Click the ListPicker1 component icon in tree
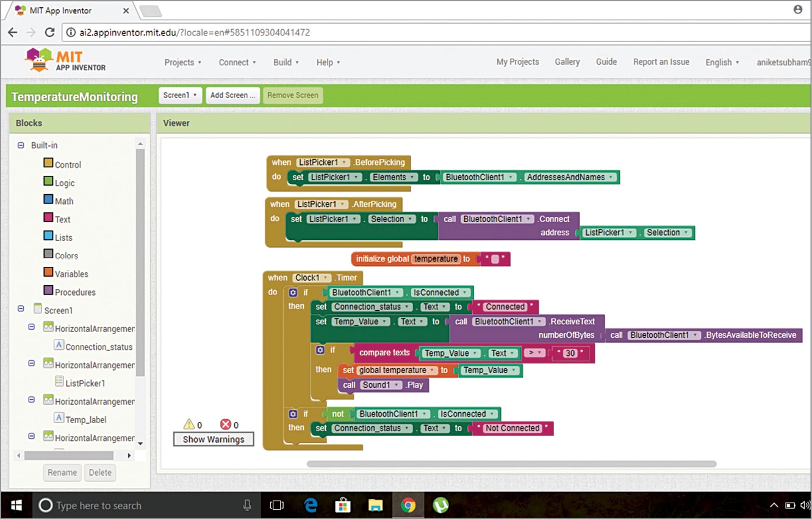Screen dimensions: 812x519 (x=59, y=382)
